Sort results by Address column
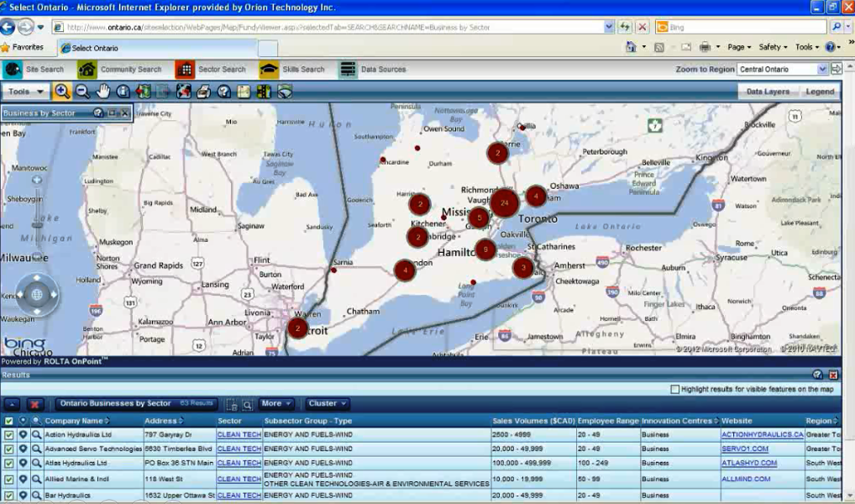The width and height of the screenshot is (855, 504). (164, 421)
